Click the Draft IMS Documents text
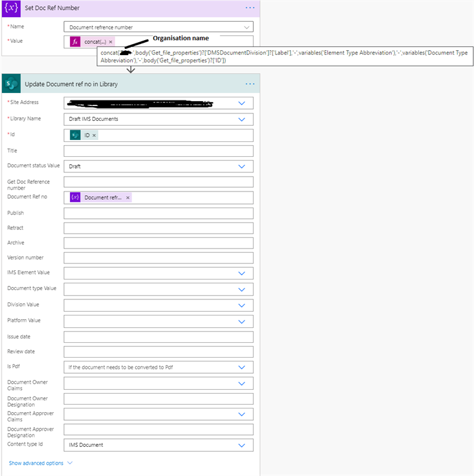474x476 pixels. (x=94, y=119)
